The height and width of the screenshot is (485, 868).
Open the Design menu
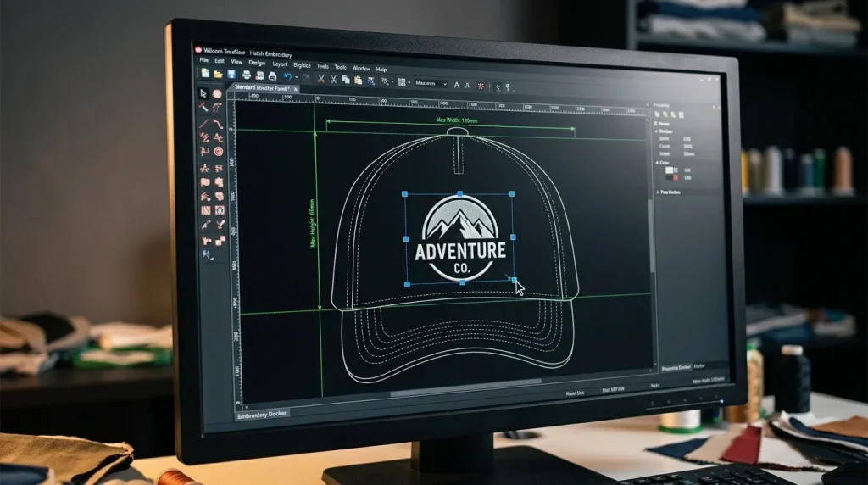coord(257,63)
